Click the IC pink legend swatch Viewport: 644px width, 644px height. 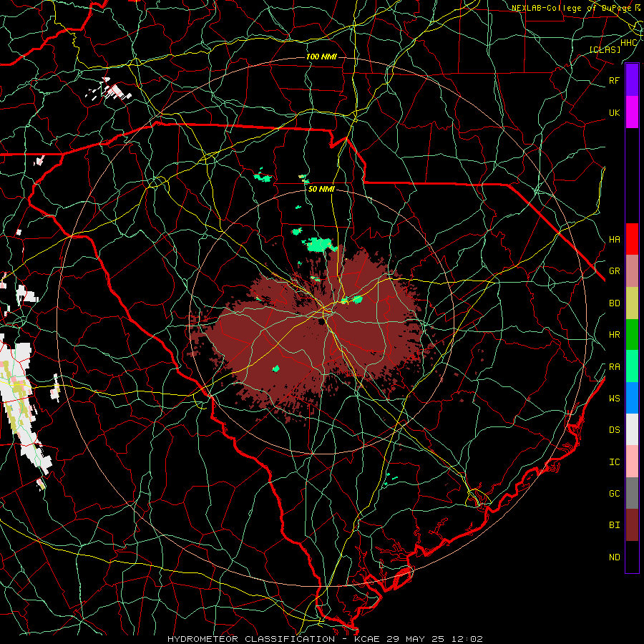tap(632, 462)
